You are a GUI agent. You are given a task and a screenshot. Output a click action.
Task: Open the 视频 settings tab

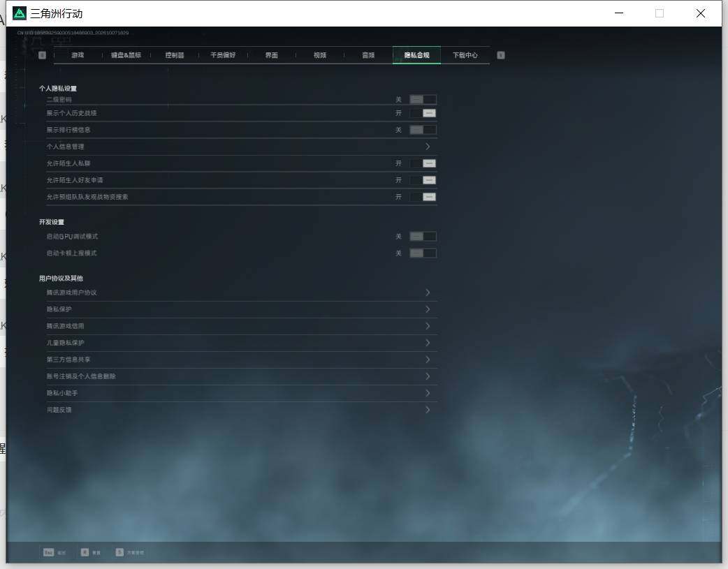pos(320,55)
